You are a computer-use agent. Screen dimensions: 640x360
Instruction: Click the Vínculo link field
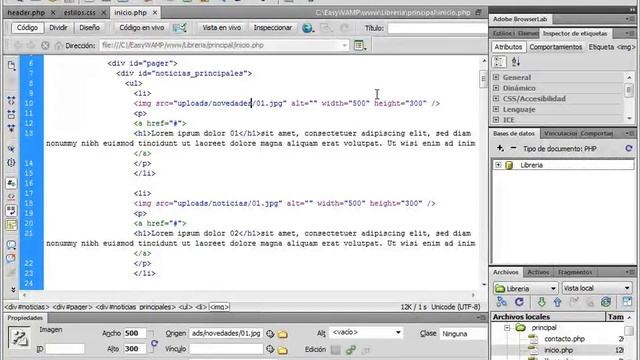click(x=226, y=349)
